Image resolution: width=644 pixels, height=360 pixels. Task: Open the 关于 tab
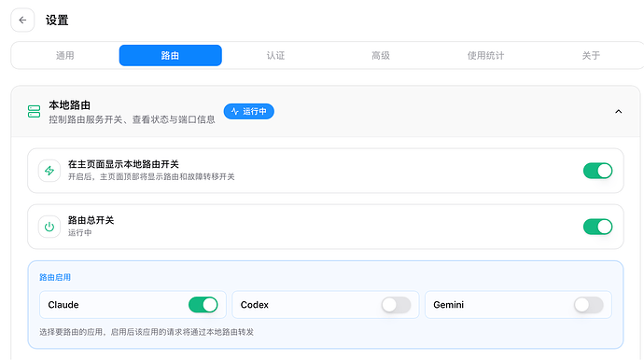coord(591,55)
